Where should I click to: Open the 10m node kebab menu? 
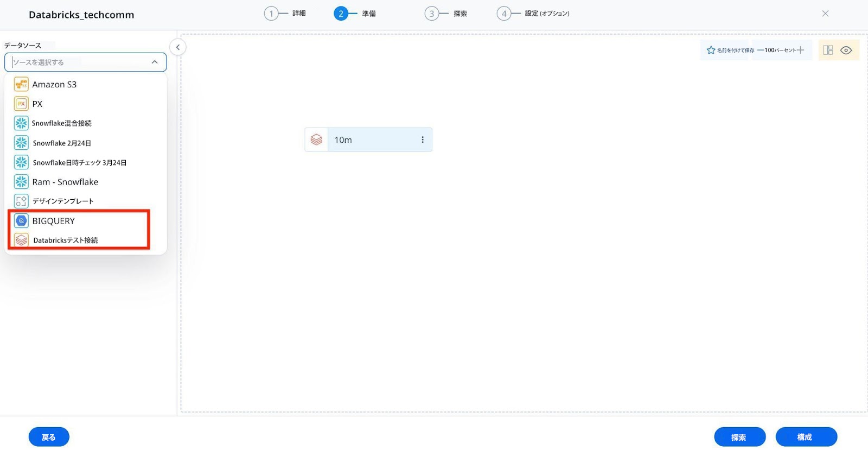[x=423, y=140]
